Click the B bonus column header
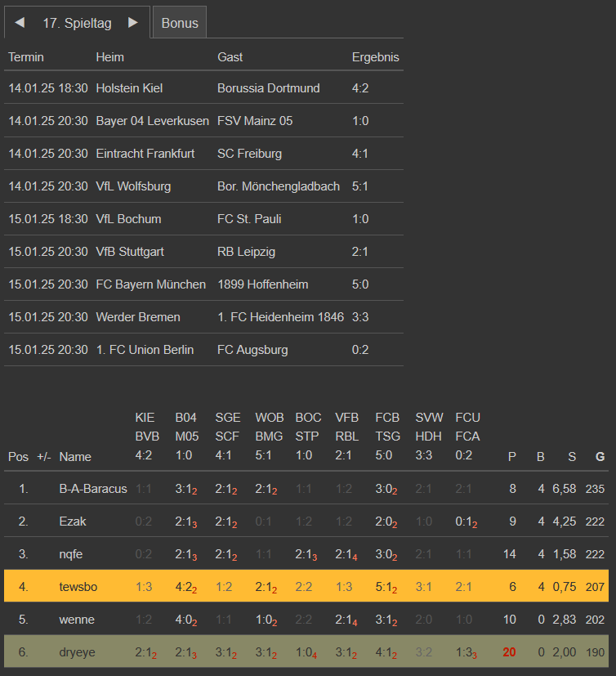The width and height of the screenshot is (616, 676). point(540,456)
